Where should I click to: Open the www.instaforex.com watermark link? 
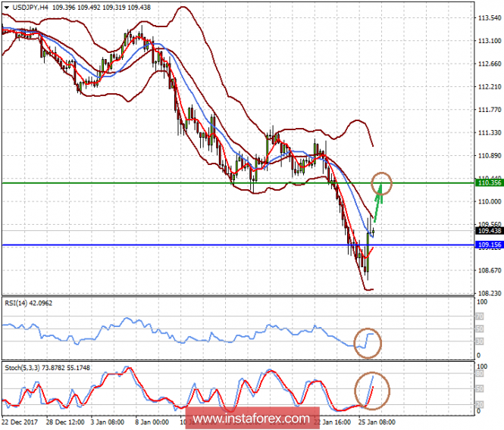[251, 418]
